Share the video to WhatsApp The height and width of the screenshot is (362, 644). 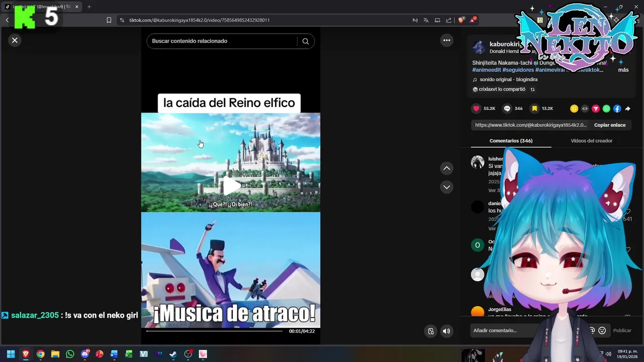tap(606, 109)
